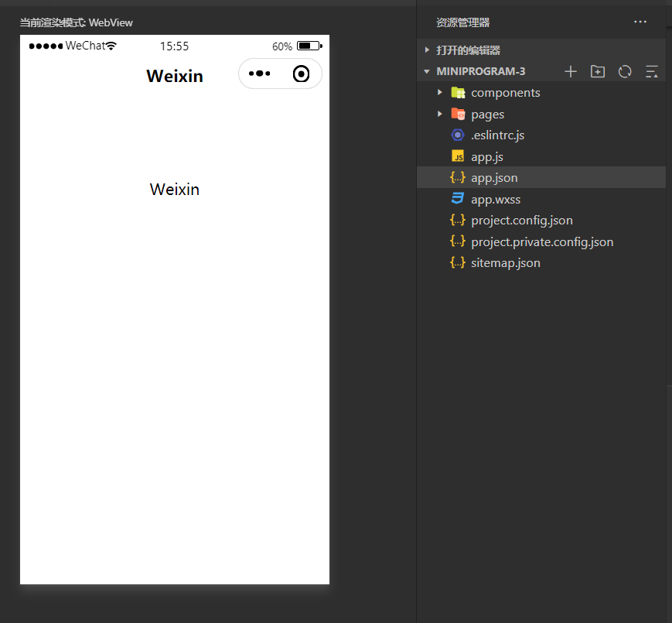
Task: Click the 15:55 time in simulator
Action: pos(174,46)
